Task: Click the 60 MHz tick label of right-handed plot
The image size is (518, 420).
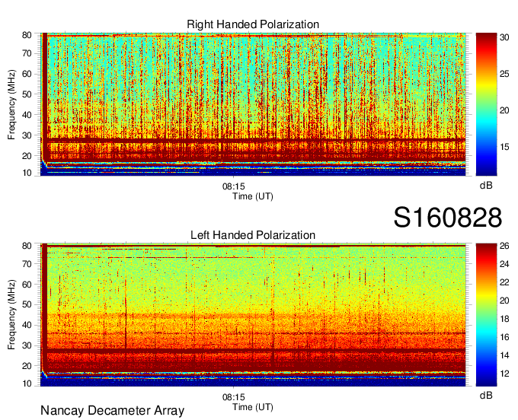Action: tap(27, 74)
